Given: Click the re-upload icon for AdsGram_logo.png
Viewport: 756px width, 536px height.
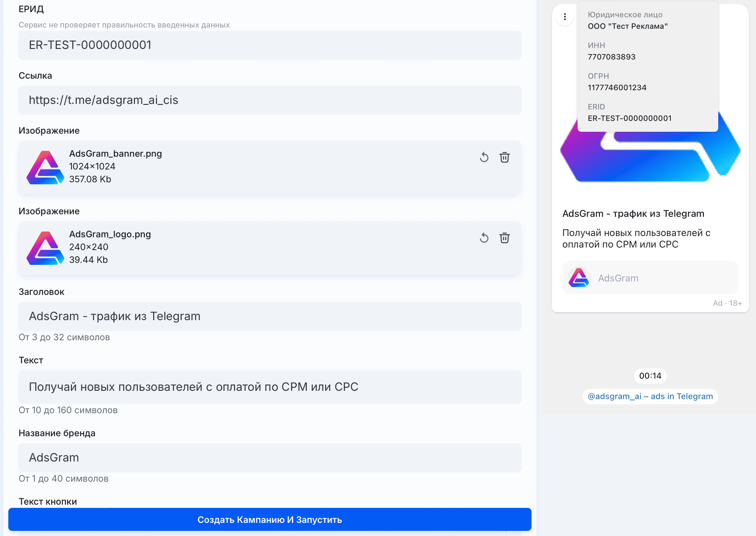Looking at the screenshot, I should coord(484,238).
